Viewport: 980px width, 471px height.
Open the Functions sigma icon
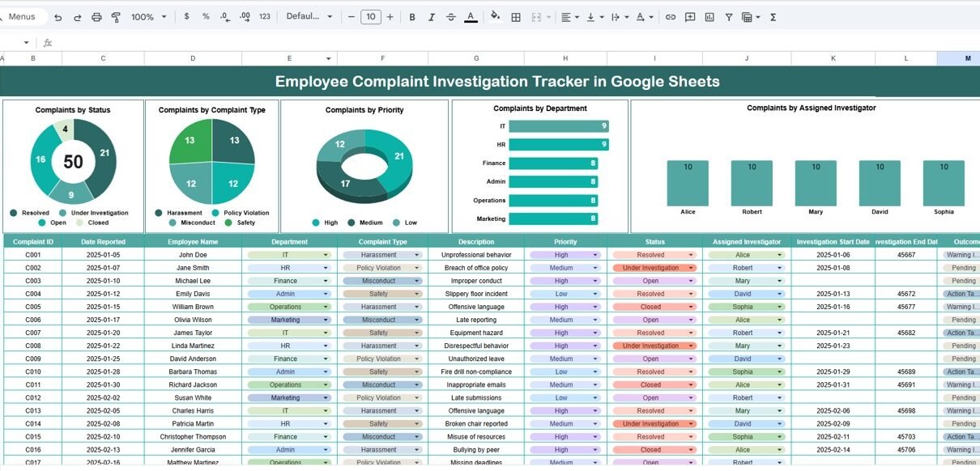773,17
